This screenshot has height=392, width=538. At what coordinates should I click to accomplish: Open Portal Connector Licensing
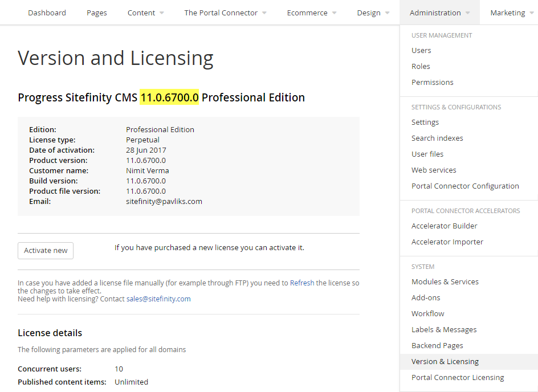[458, 378]
